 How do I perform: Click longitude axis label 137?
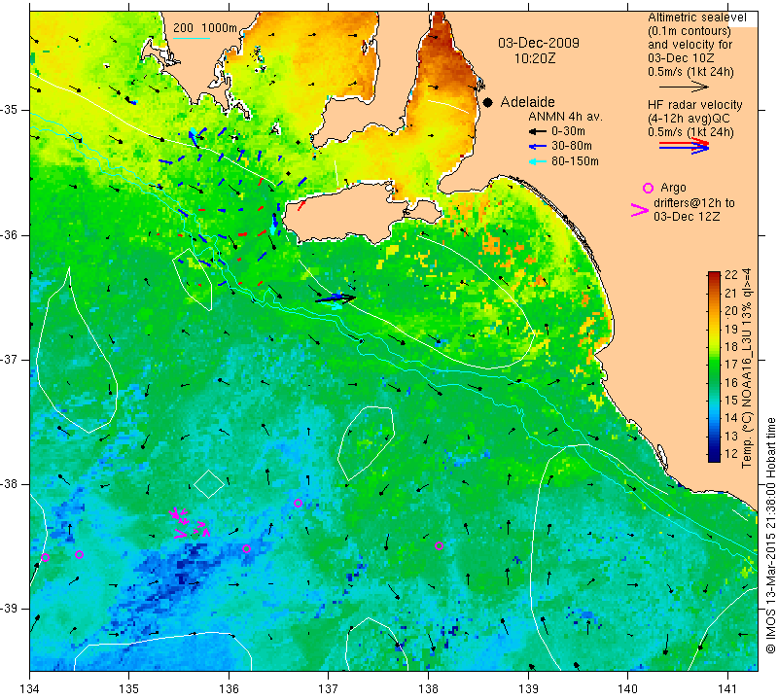[x=329, y=689]
